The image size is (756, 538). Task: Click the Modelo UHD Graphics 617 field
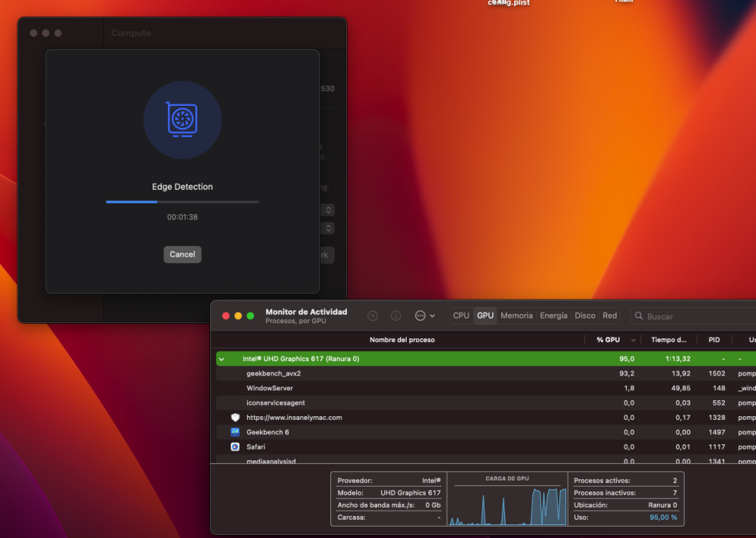tap(389, 493)
